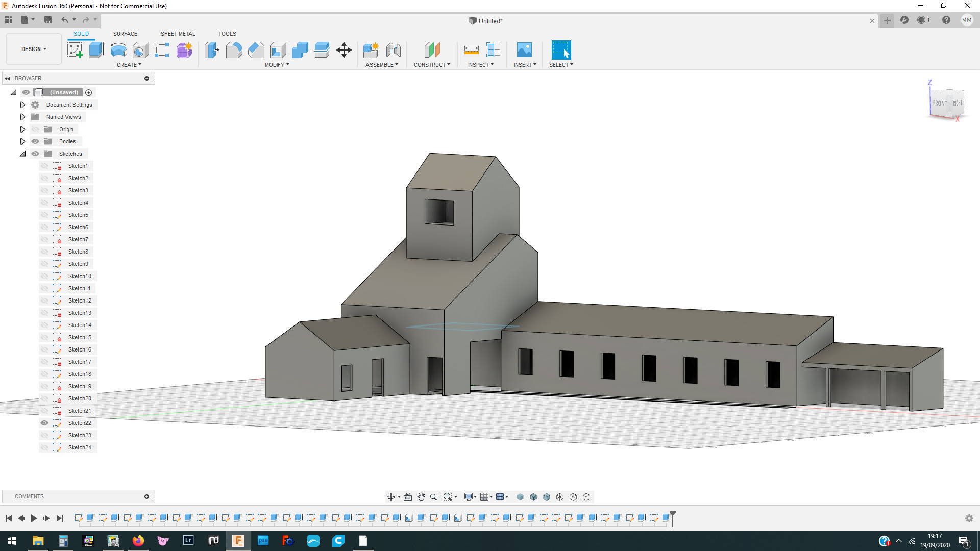Click the FRONT face of the ViewCube
The height and width of the screenshot is (551, 980).
940,103
